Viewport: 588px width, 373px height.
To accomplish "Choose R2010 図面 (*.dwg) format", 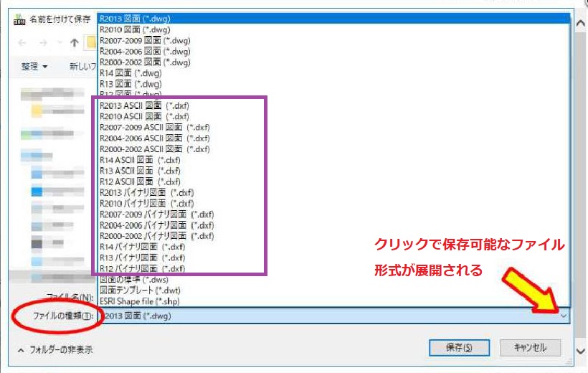I will (135, 29).
